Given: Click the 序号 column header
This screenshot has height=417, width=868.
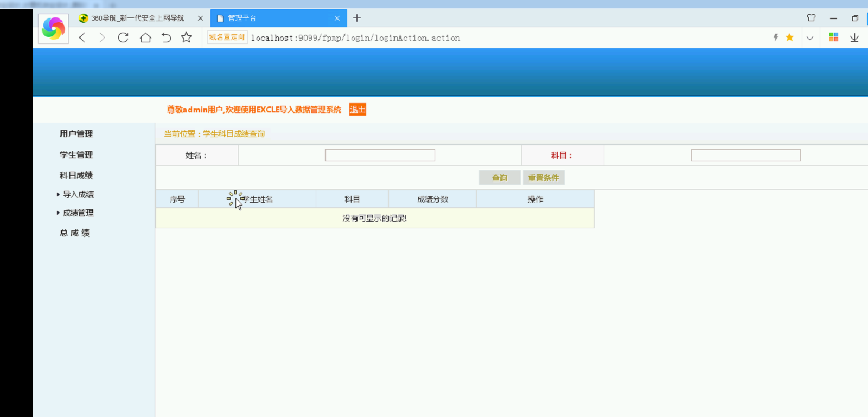Looking at the screenshot, I should pos(177,200).
